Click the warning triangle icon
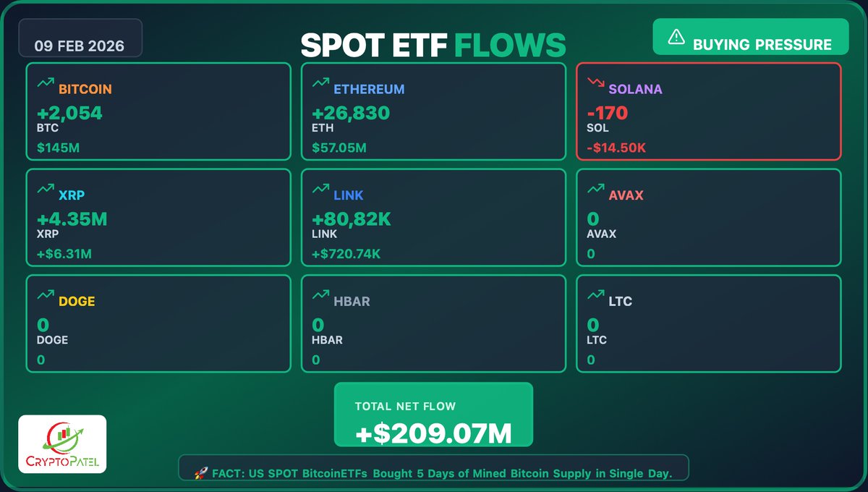Screen dimensions: 868x492 pyautogui.click(x=676, y=37)
